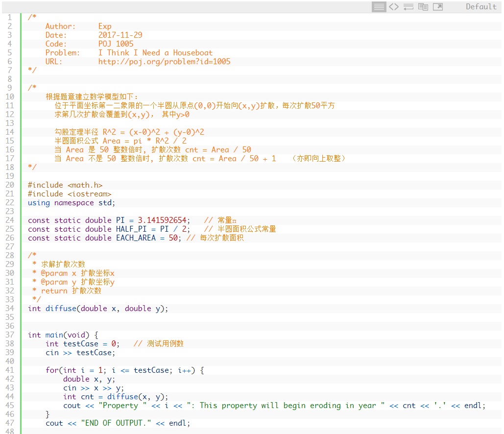Click the '#include <iostream>' line
504x434 pixels.
point(70,194)
